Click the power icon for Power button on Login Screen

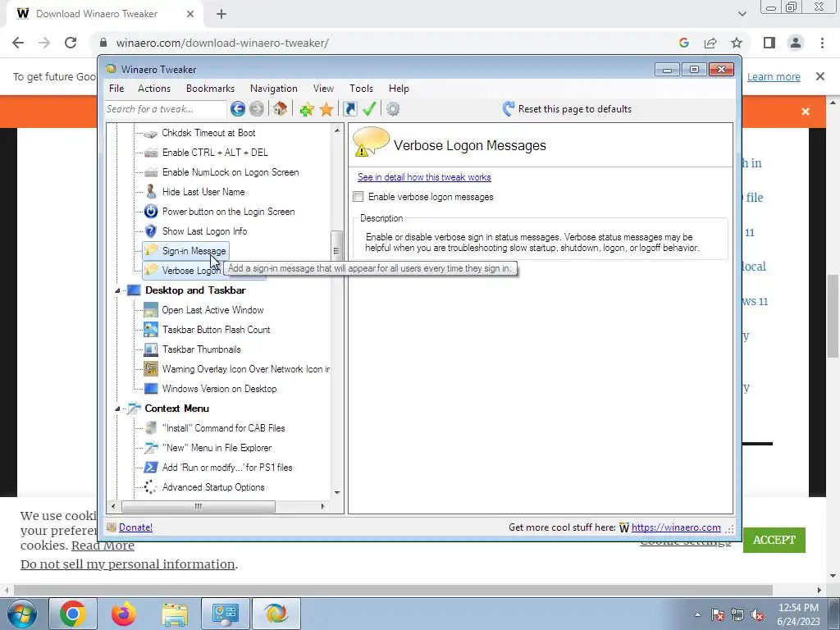[x=151, y=212]
